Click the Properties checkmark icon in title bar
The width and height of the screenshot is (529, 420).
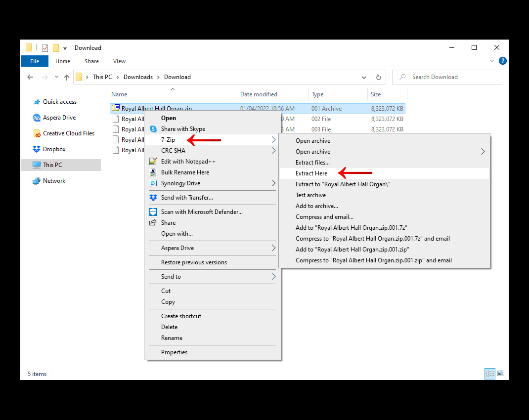pyautogui.click(x=45, y=48)
